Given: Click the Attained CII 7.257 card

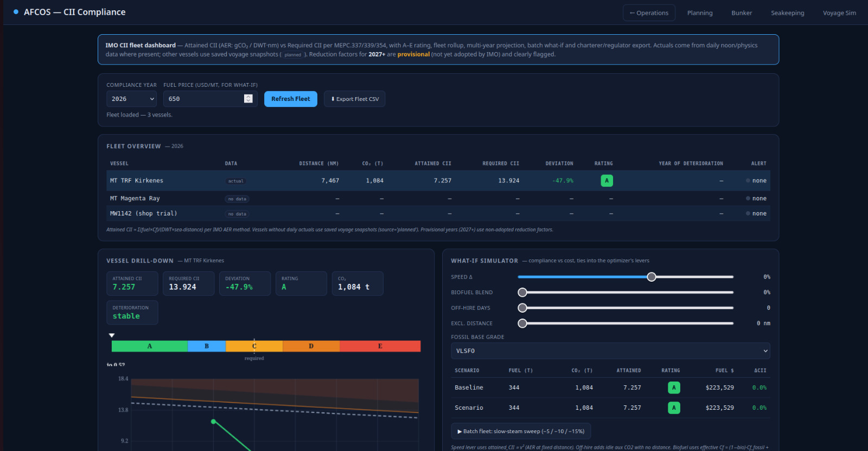Looking at the screenshot, I should (132, 283).
